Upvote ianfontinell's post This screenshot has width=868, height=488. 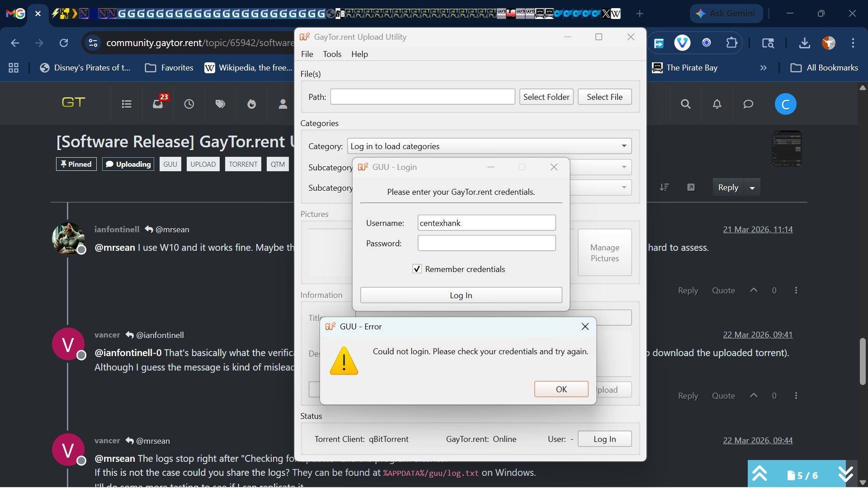point(754,290)
